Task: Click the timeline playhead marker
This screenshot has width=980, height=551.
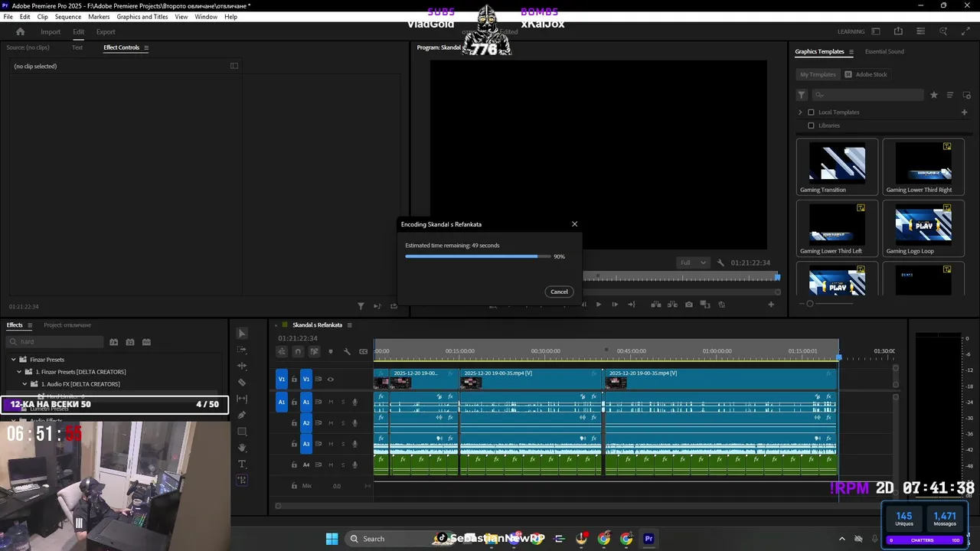Action: click(x=838, y=357)
